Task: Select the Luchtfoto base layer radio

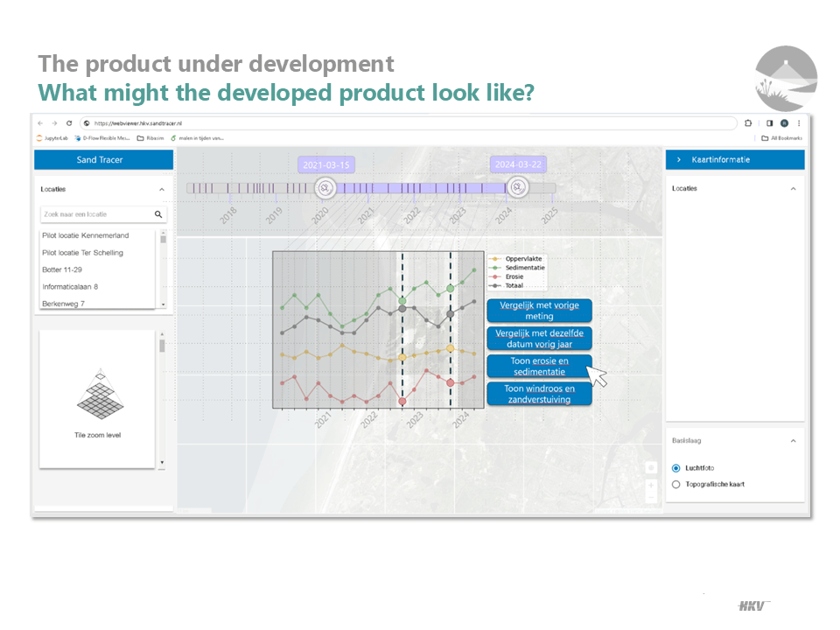Action: 675,468
